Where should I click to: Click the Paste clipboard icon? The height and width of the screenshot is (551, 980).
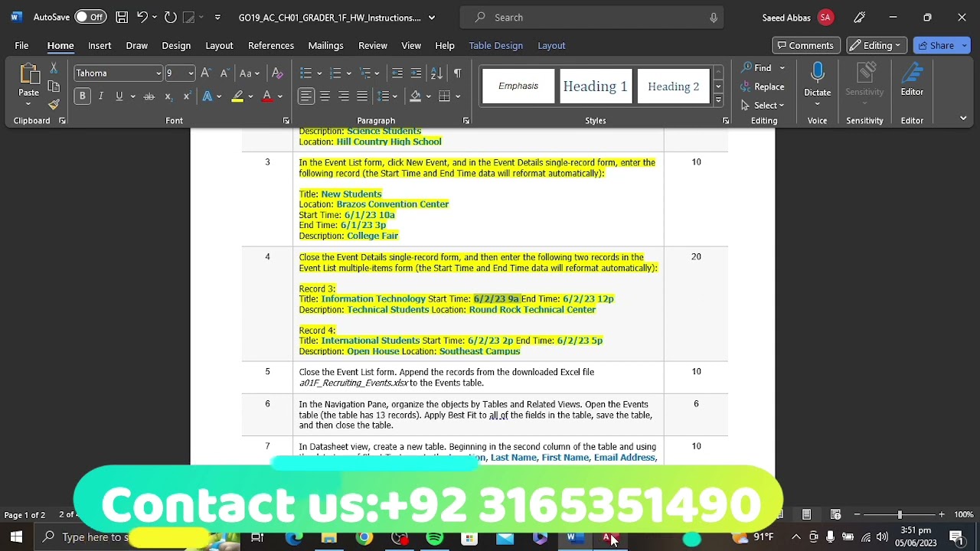click(x=28, y=75)
